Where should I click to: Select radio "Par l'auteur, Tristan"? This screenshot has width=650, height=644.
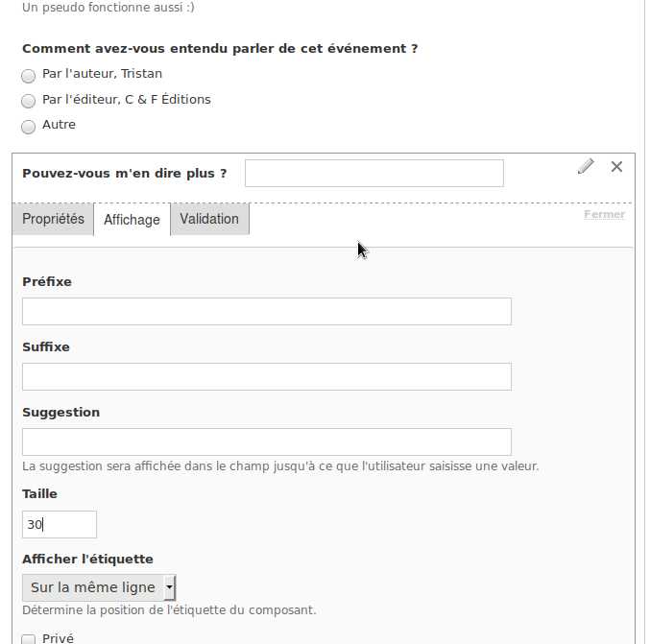point(28,76)
